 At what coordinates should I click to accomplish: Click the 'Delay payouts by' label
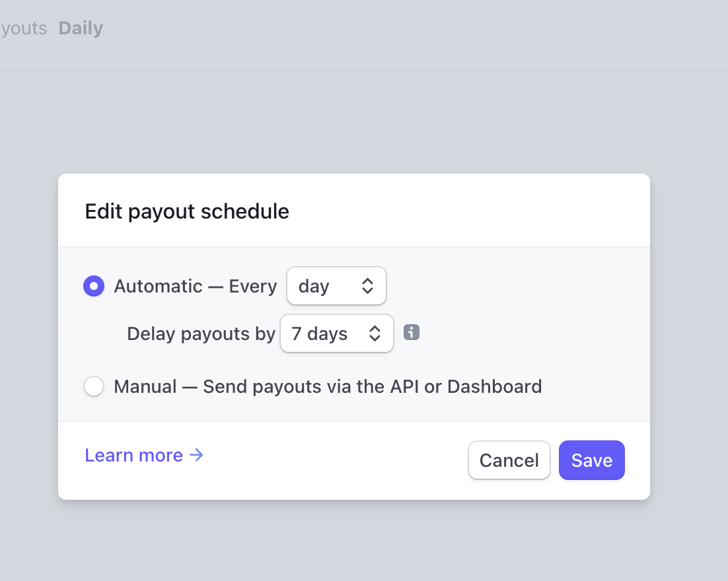[x=201, y=333]
